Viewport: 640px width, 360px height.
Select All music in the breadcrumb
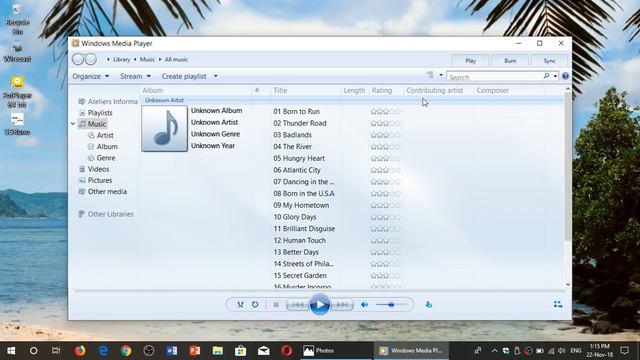(176, 60)
